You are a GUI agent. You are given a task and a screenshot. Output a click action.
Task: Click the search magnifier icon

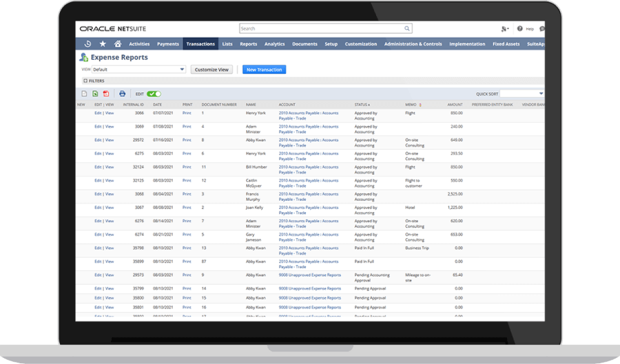tap(407, 28)
